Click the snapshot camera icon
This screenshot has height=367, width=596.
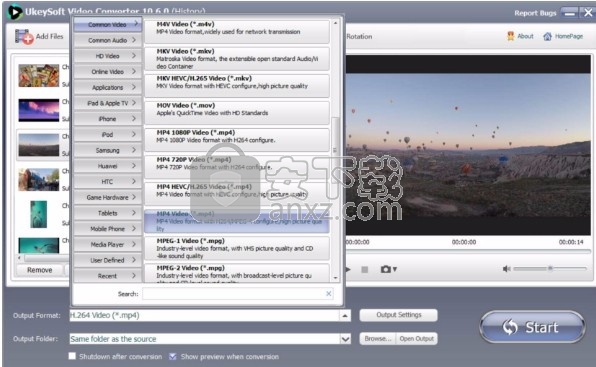click(385, 269)
